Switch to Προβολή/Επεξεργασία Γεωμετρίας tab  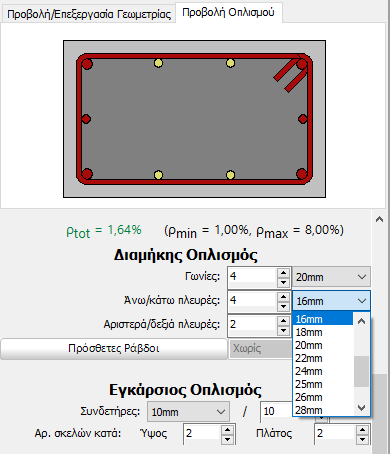tap(89, 14)
